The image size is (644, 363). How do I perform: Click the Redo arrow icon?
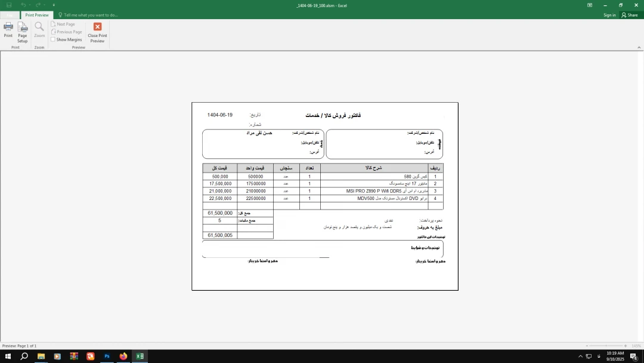(38, 5)
